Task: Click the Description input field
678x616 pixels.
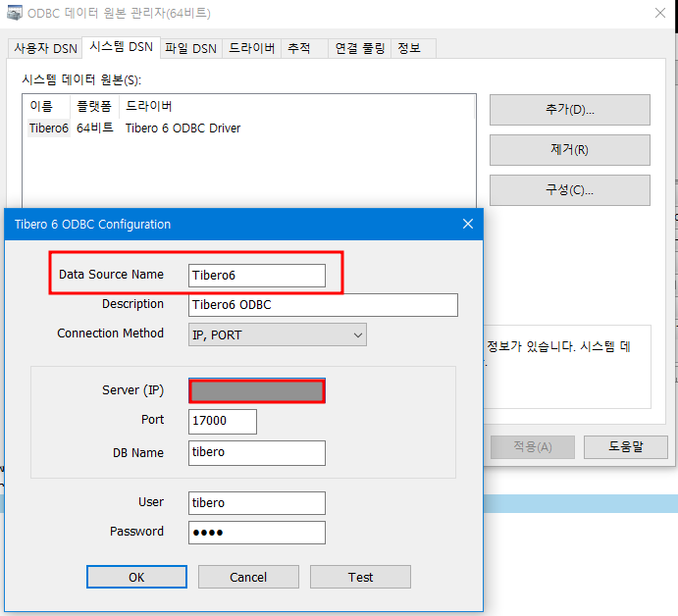Action: tap(323, 305)
